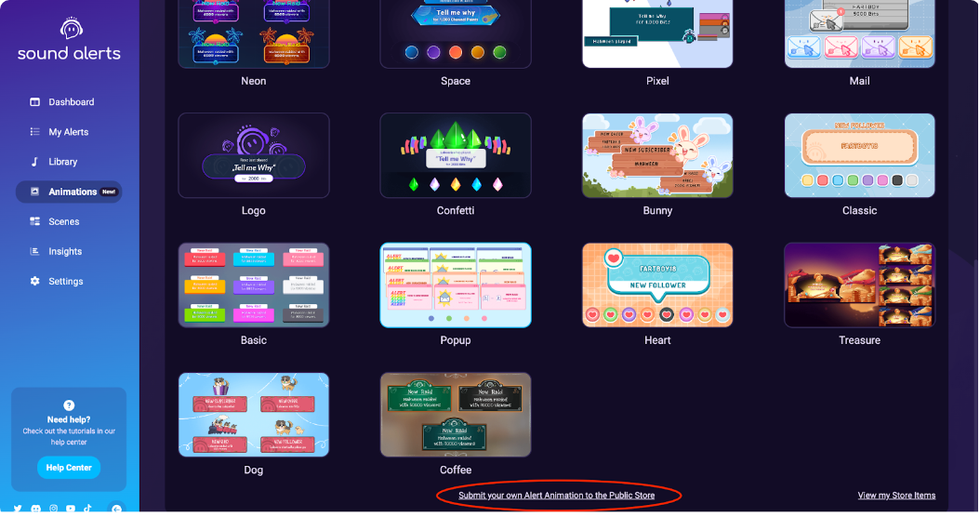Open the Instagram social icon

tap(54, 509)
